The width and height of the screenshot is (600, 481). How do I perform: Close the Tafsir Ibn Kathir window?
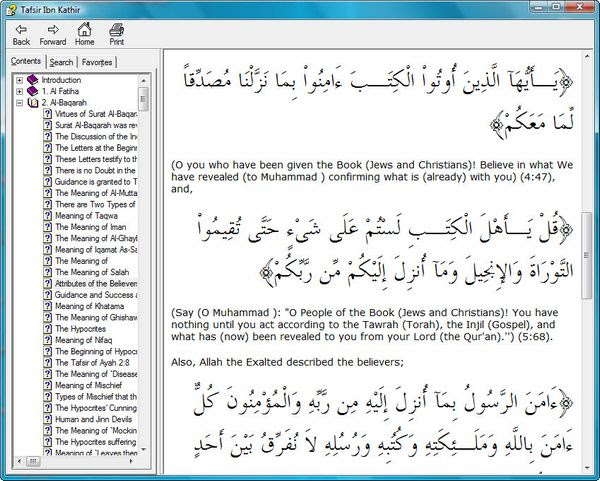click(x=579, y=7)
